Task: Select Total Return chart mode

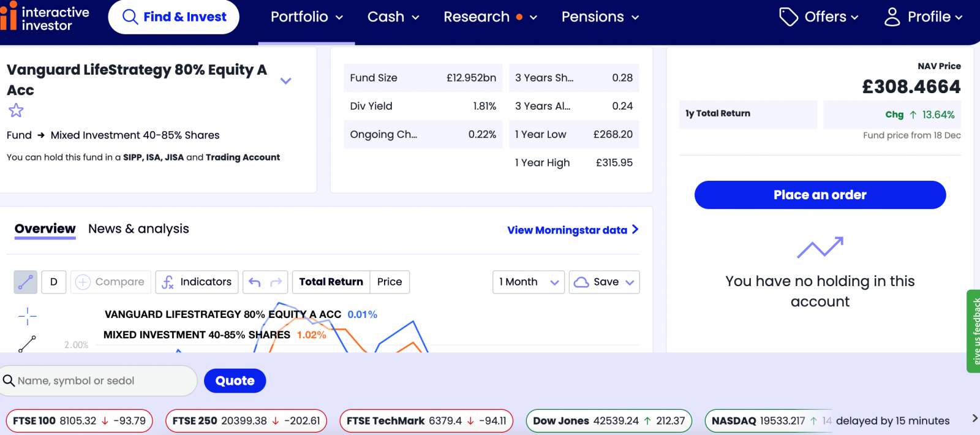Action: coord(331,282)
